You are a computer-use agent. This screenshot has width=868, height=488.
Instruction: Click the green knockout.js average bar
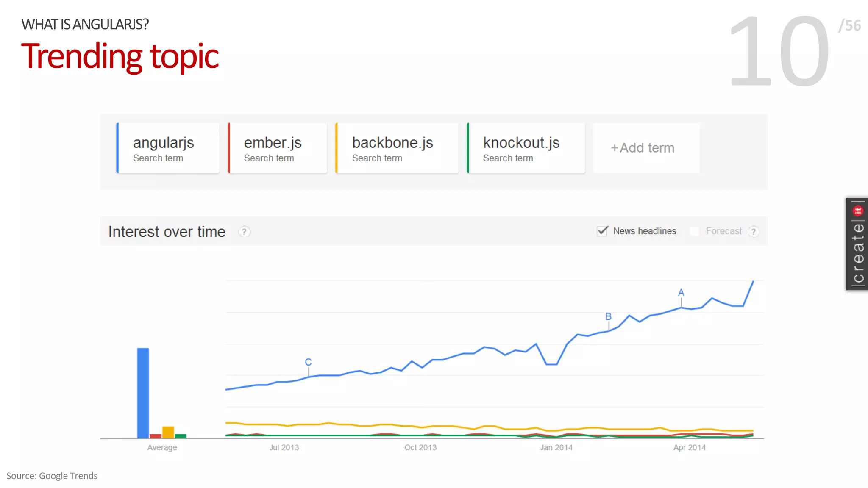(x=181, y=436)
